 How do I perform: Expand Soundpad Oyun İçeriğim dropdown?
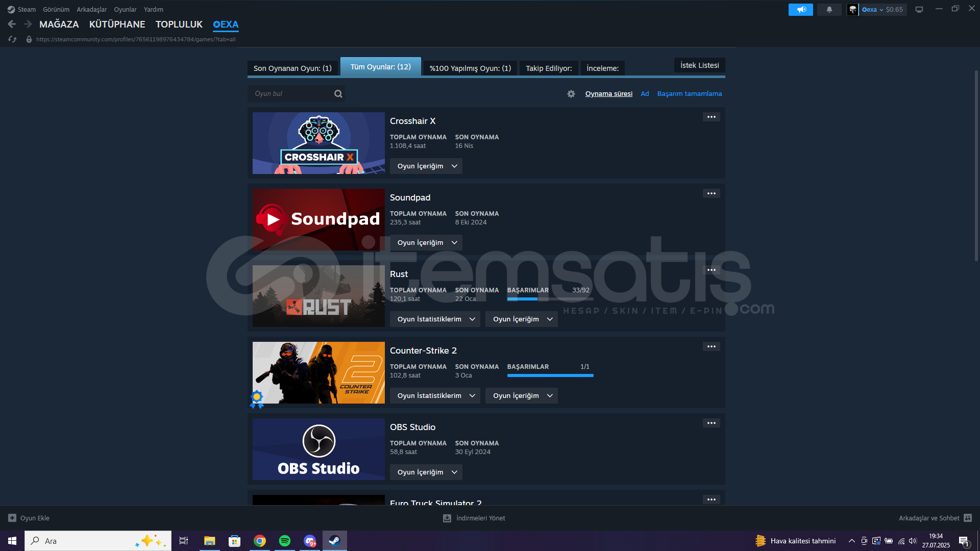(426, 242)
